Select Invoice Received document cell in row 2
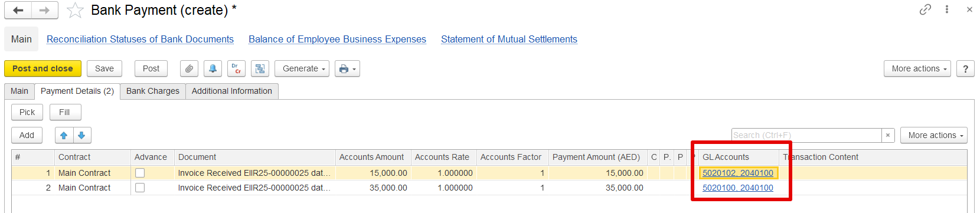 click(255, 188)
